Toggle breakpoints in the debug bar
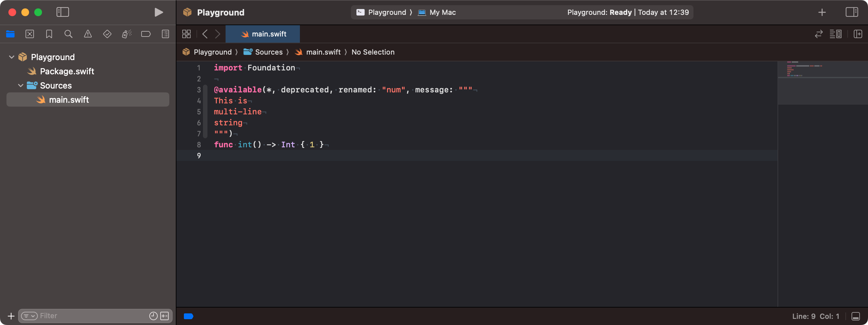This screenshot has width=868, height=325. pyautogui.click(x=188, y=316)
